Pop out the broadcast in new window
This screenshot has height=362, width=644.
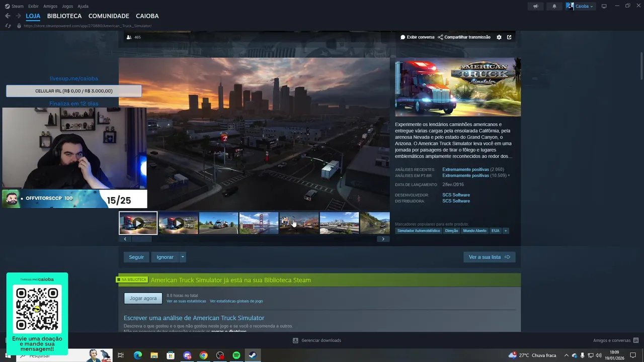tap(509, 37)
